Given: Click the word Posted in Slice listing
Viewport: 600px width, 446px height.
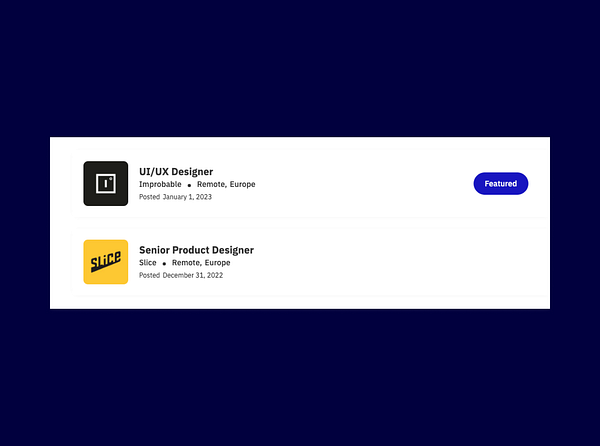Looking at the screenshot, I should pos(149,275).
